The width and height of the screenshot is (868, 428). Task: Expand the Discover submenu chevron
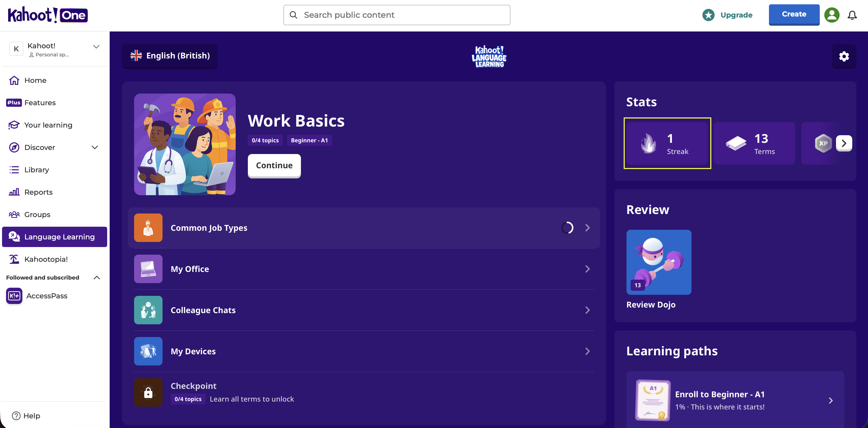click(95, 147)
